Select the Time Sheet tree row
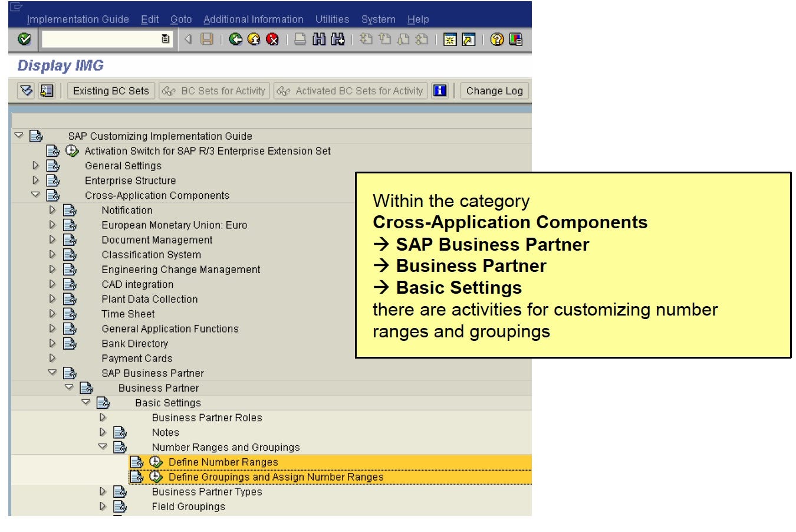Image resolution: width=796 pixels, height=532 pixels. (x=128, y=314)
